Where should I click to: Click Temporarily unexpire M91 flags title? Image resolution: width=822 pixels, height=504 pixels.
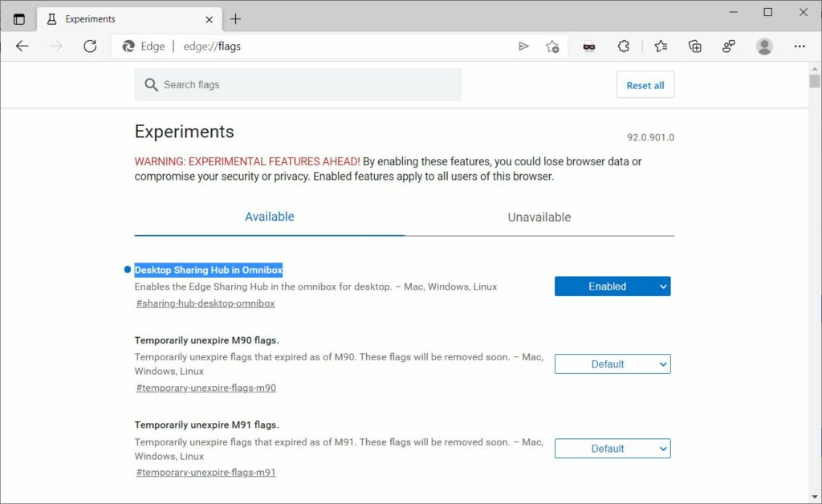(206, 425)
